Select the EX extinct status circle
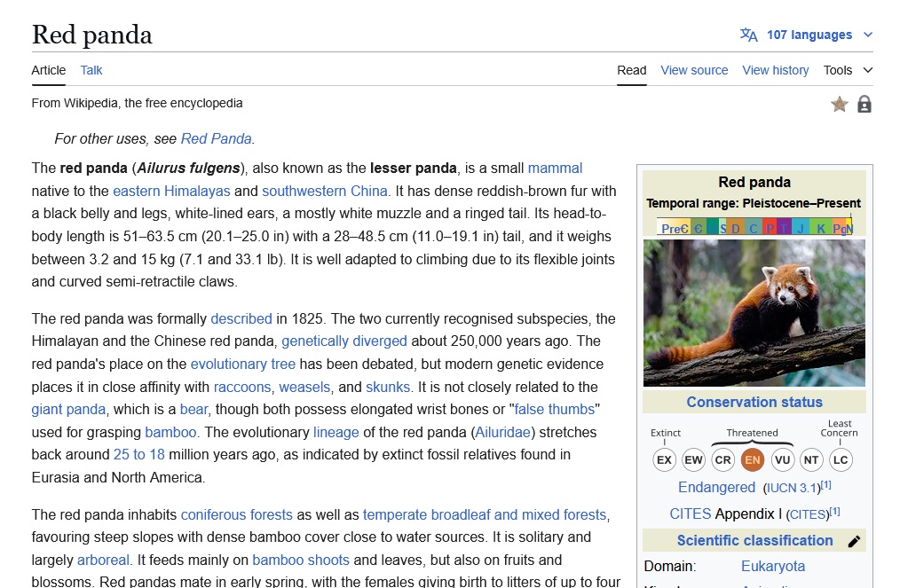 point(664,460)
